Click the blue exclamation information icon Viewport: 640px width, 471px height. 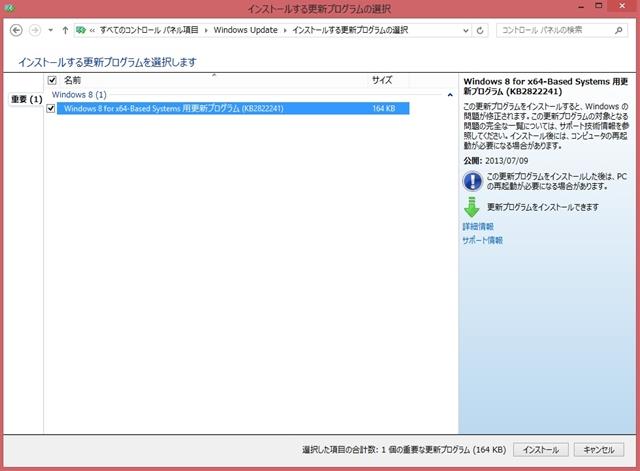click(x=472, y=181)
